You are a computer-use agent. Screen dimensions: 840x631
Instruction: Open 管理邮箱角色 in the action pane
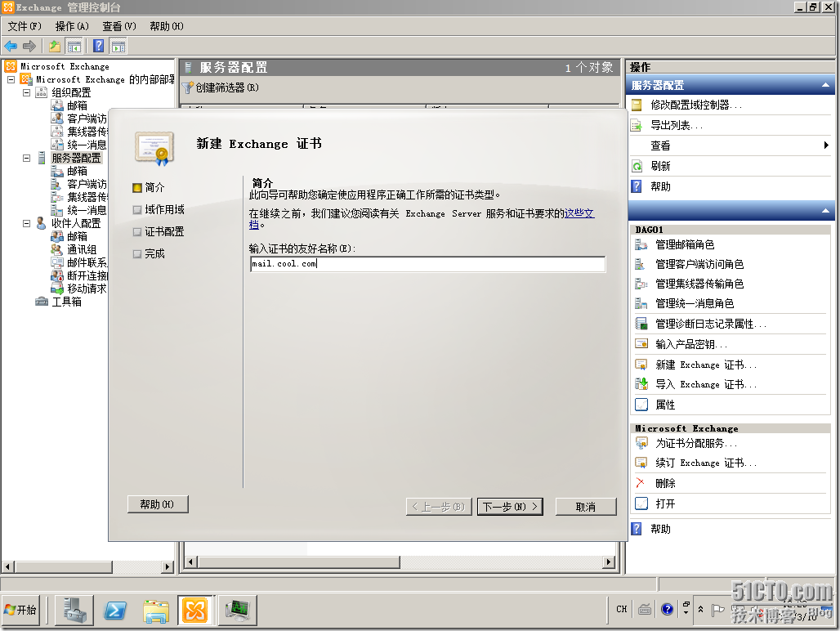point(692,244)
